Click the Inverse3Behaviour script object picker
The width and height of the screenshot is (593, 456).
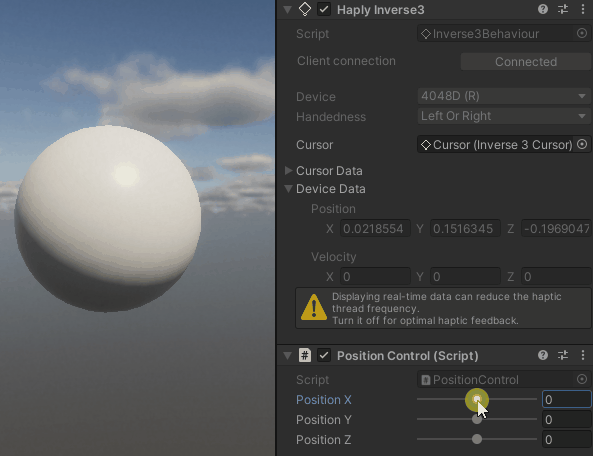click(582, 33)
